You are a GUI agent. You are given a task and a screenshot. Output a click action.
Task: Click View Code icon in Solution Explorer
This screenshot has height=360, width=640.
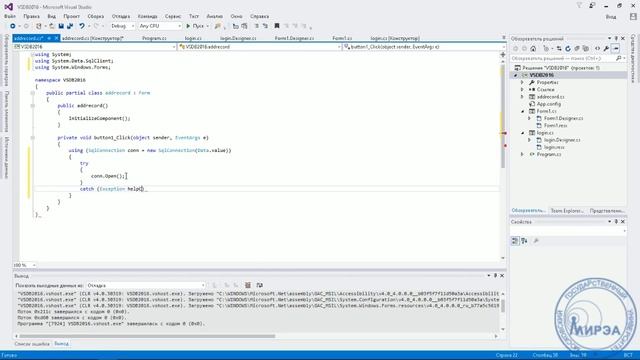pyautogui.click(x=597, y=49)
